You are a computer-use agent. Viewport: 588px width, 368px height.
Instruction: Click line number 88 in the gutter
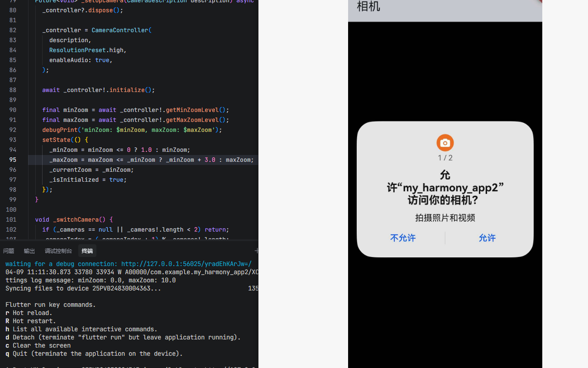[13, 90]
